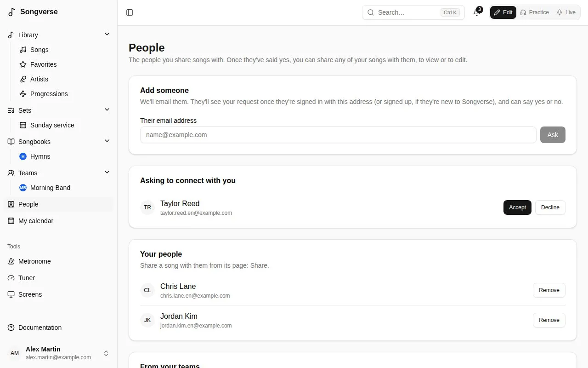Toggle the sidebar panel icon

point(130,12)
